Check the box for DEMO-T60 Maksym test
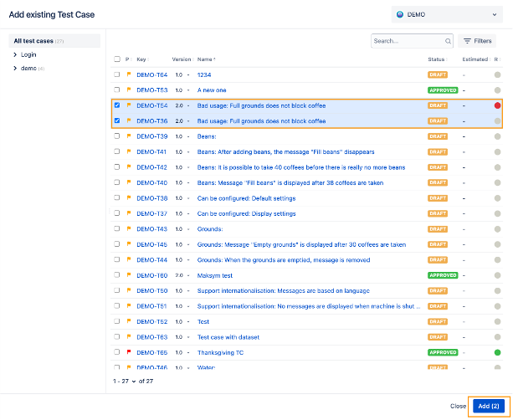This screenshot has height=420, width=513. [x=117, y=275]
